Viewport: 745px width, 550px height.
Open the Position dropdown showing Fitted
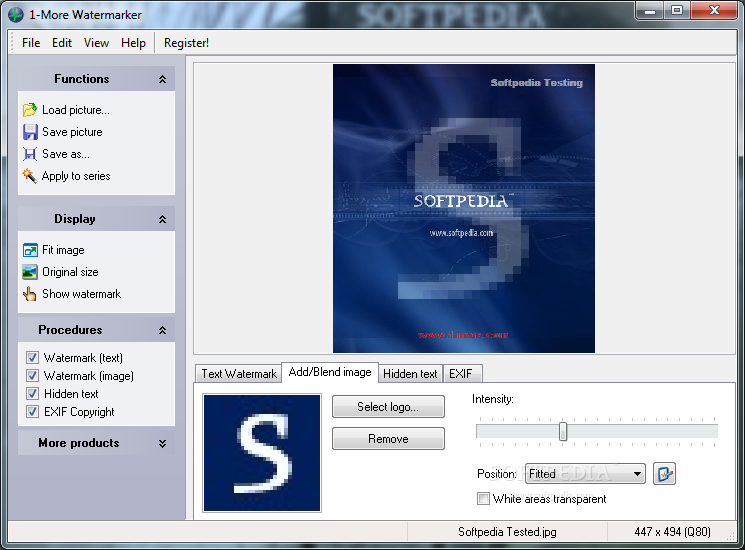(585, 474)
